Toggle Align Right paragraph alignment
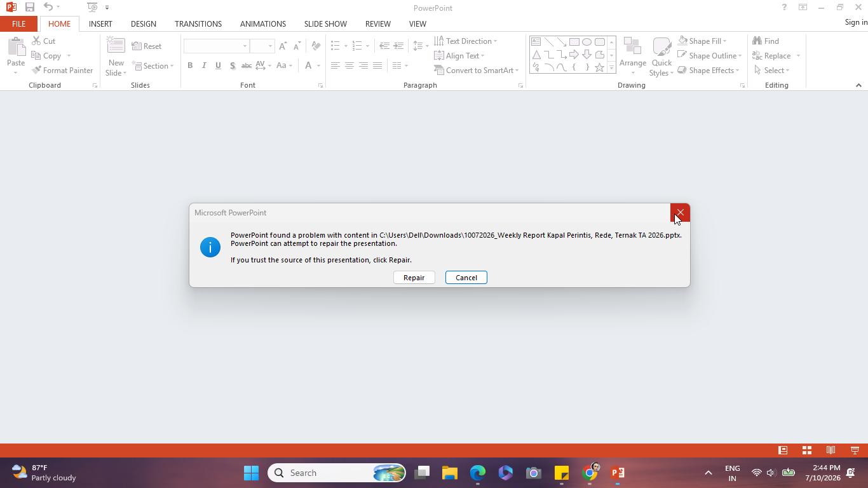Viewport: 868px width, 488px height. pyautogui.click(x=363, y=65)
